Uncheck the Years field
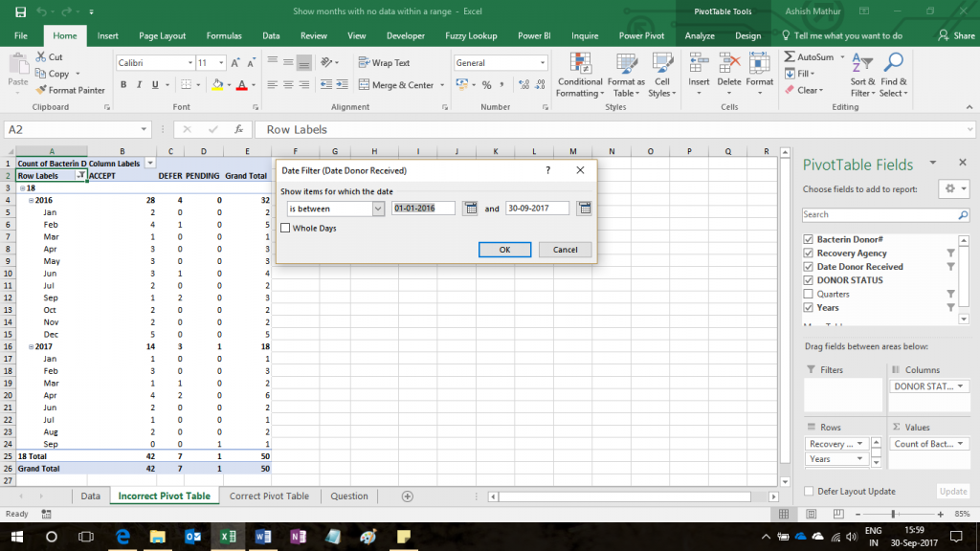This screenshot has height=551, width=980. 808,307
